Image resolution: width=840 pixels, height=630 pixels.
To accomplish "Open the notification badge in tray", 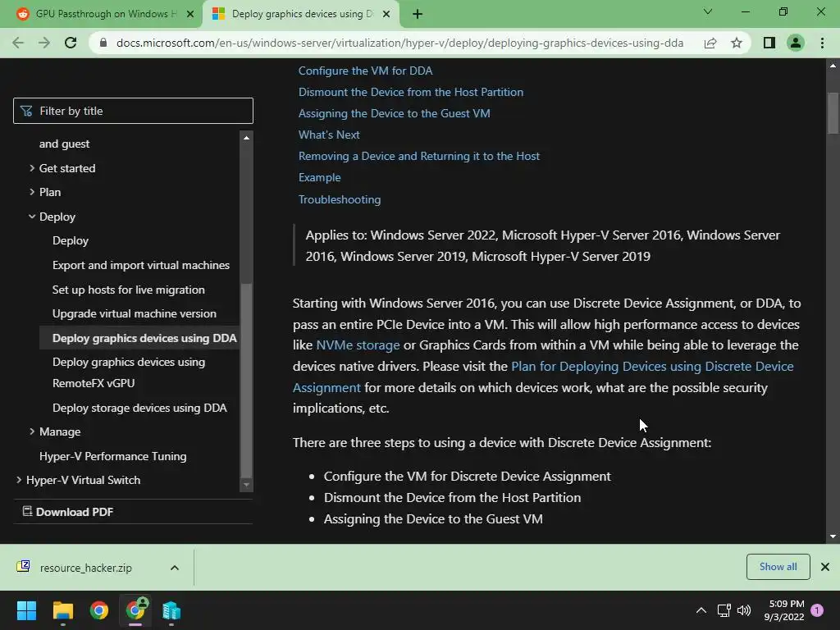I will point(817,610).
